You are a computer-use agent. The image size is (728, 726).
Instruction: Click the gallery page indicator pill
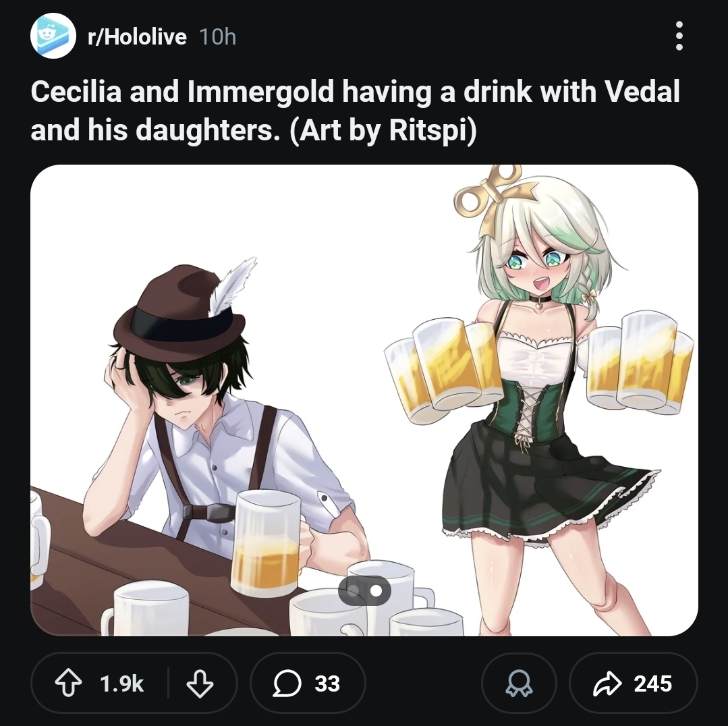click(364, 590)
